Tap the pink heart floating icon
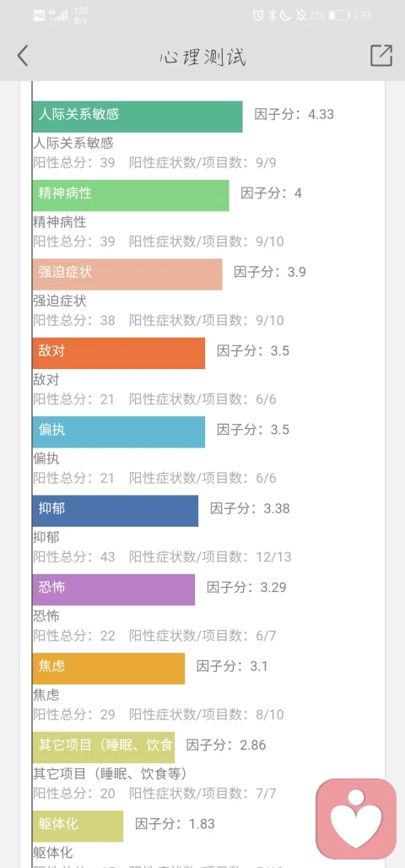The image size is (405, 868). click(356, 819)
